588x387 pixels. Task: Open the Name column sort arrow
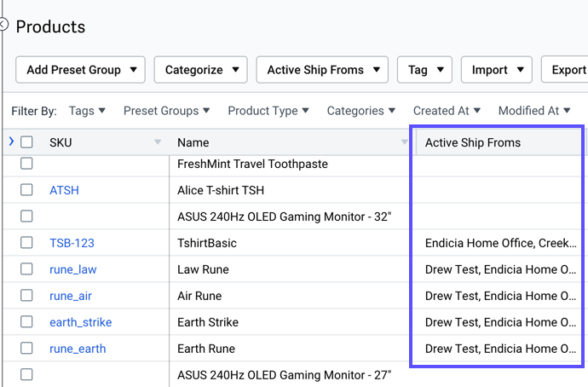tap(404, 142)
